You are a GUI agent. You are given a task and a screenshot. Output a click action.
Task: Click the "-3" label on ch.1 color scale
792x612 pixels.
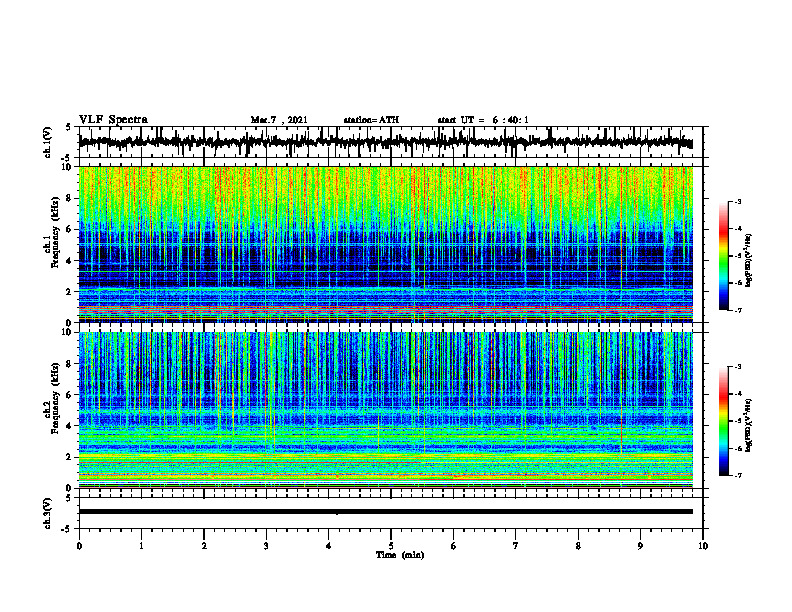[x=737, y=201]
